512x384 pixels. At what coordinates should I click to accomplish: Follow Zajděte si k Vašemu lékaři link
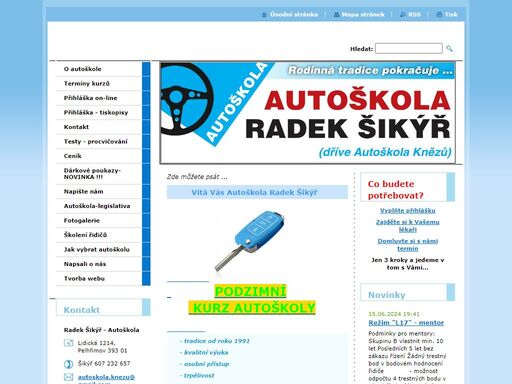click(x=408, y=226)
